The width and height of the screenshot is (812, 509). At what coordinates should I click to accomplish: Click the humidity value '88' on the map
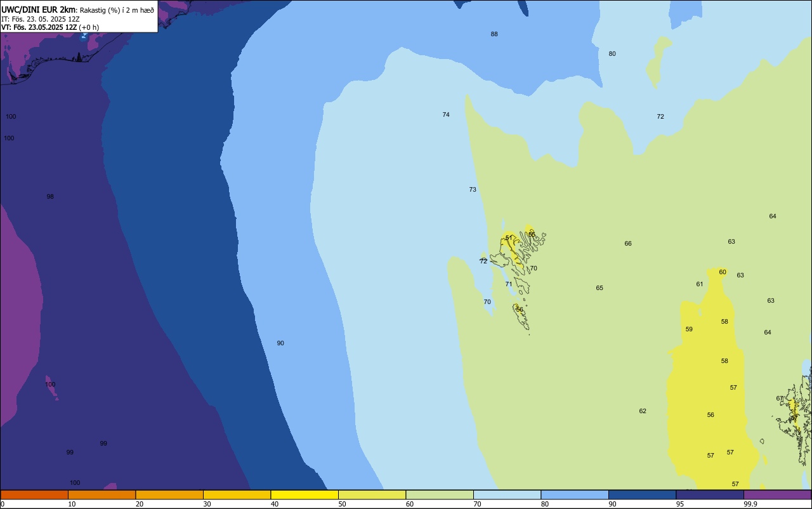[494, 34]
